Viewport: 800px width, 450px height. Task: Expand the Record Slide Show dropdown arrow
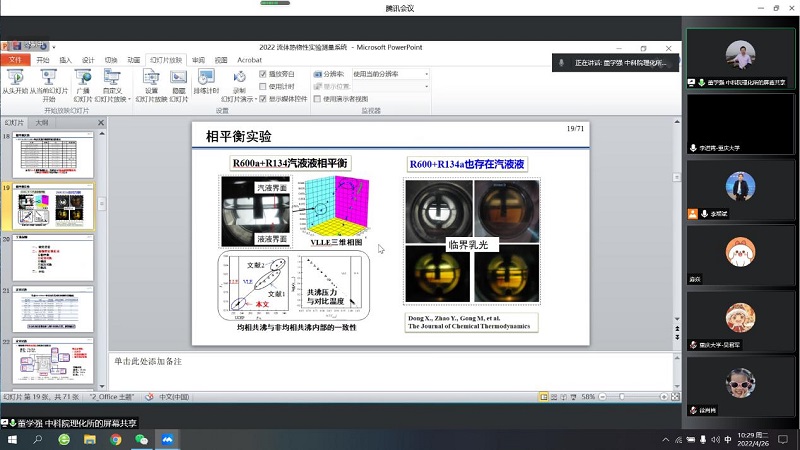pyautogui.click(x=256, y=99)
